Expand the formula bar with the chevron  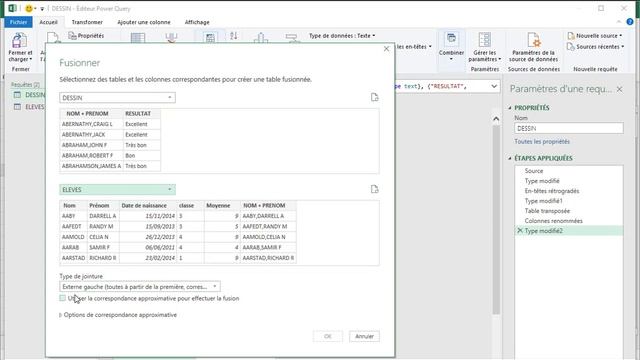tap(494, 86)
